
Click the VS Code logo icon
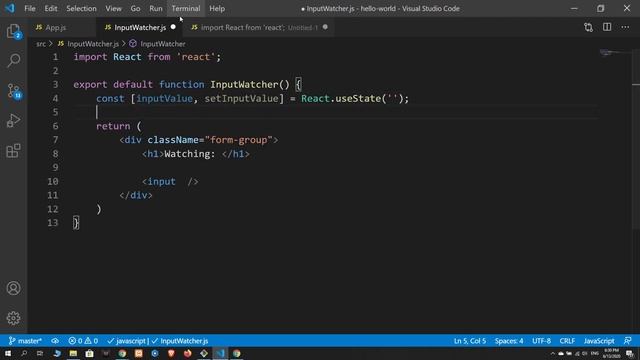(10, 8)
